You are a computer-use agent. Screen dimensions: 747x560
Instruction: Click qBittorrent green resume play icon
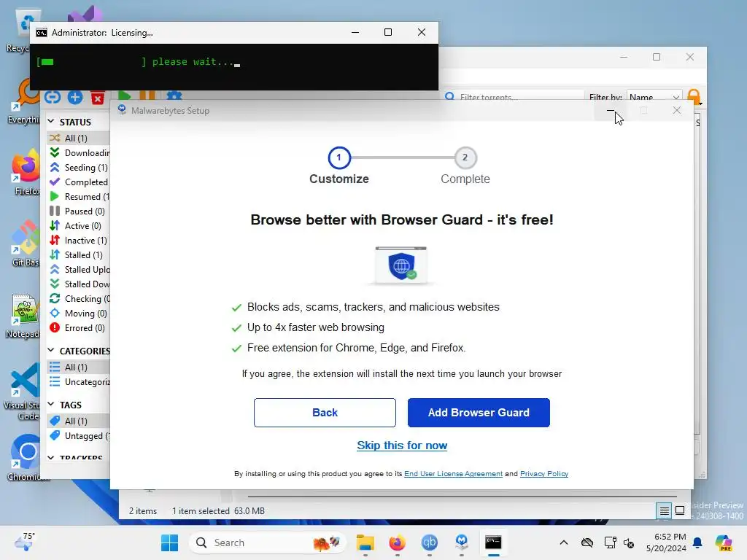click(123, 96)
